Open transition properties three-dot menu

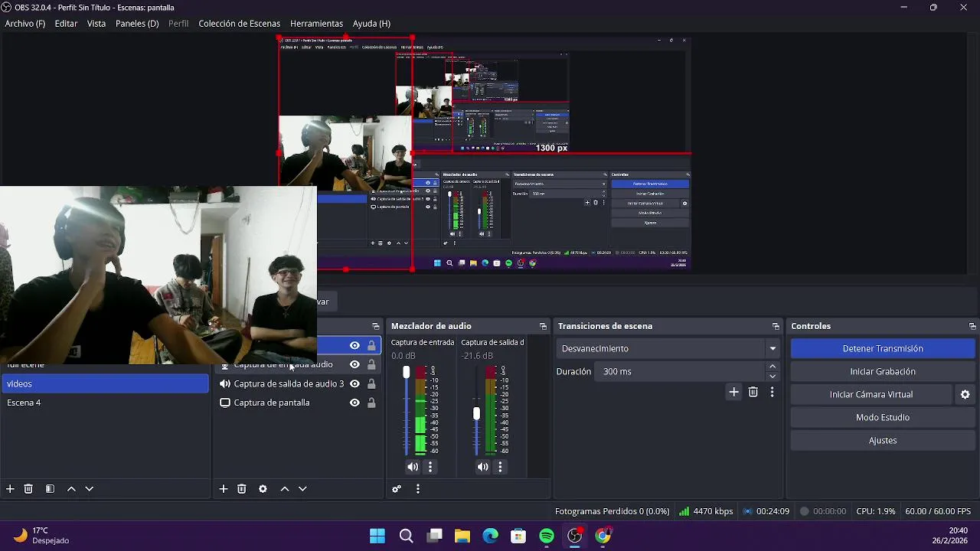[772, 392]
